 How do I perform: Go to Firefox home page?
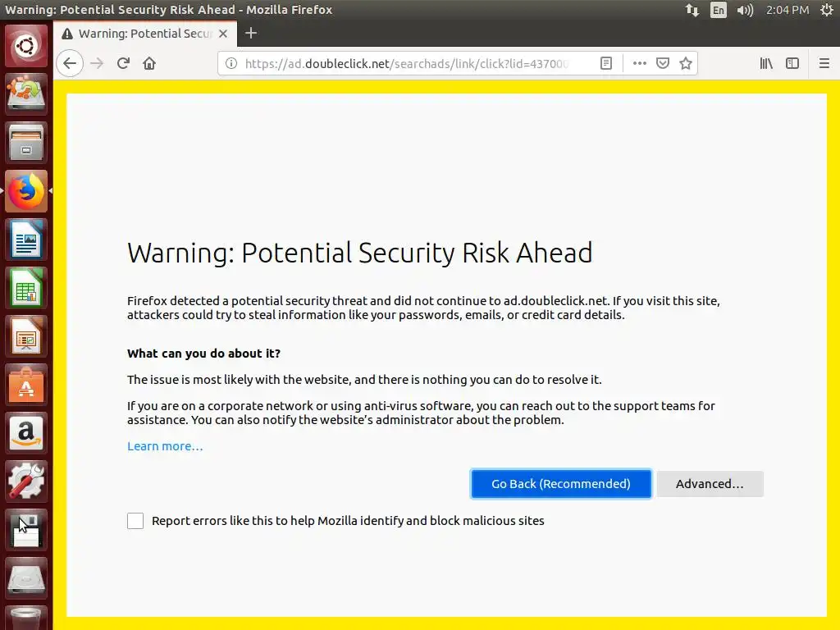149,63
